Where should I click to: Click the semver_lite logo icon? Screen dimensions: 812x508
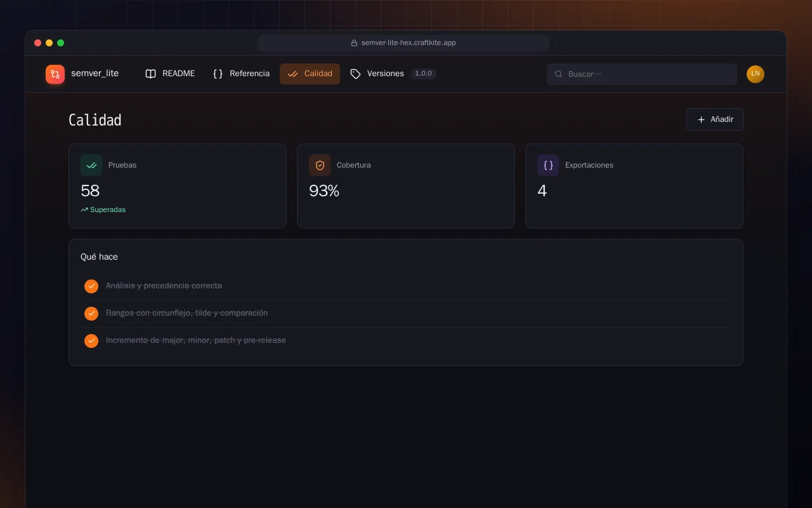coord(55,74)
